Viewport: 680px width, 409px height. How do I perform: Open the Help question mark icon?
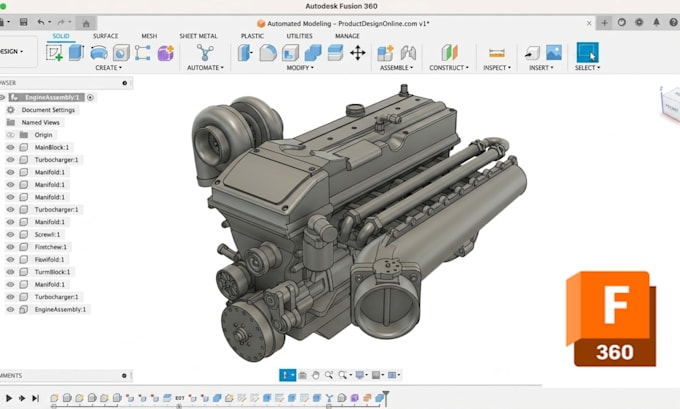pos(674,22)
